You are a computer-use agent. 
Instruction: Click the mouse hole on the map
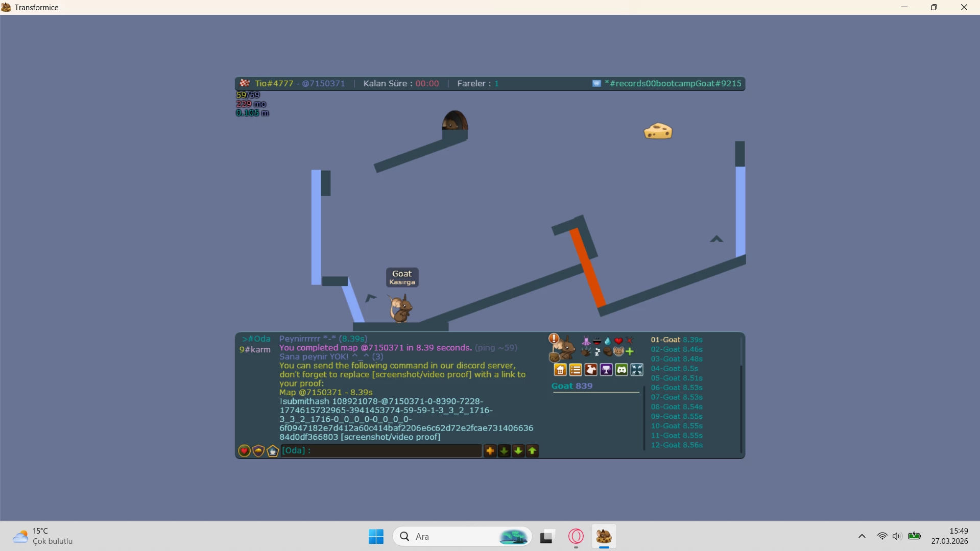click(x=455, y=121)
